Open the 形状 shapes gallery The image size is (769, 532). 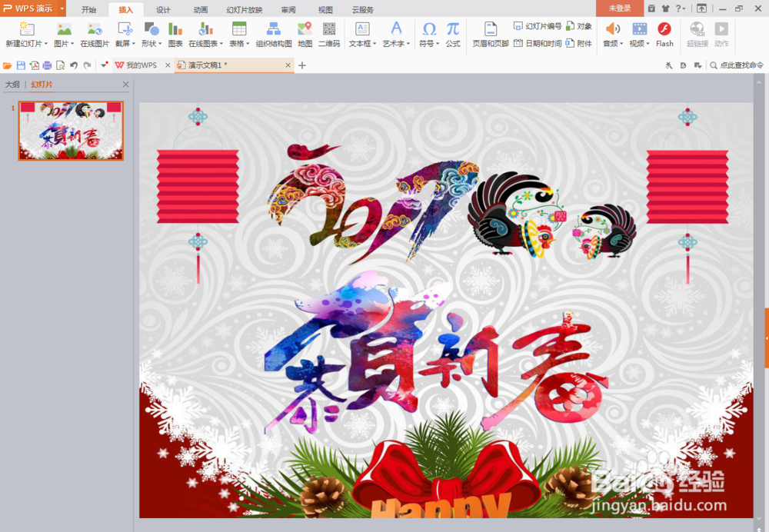coord(151,34)
